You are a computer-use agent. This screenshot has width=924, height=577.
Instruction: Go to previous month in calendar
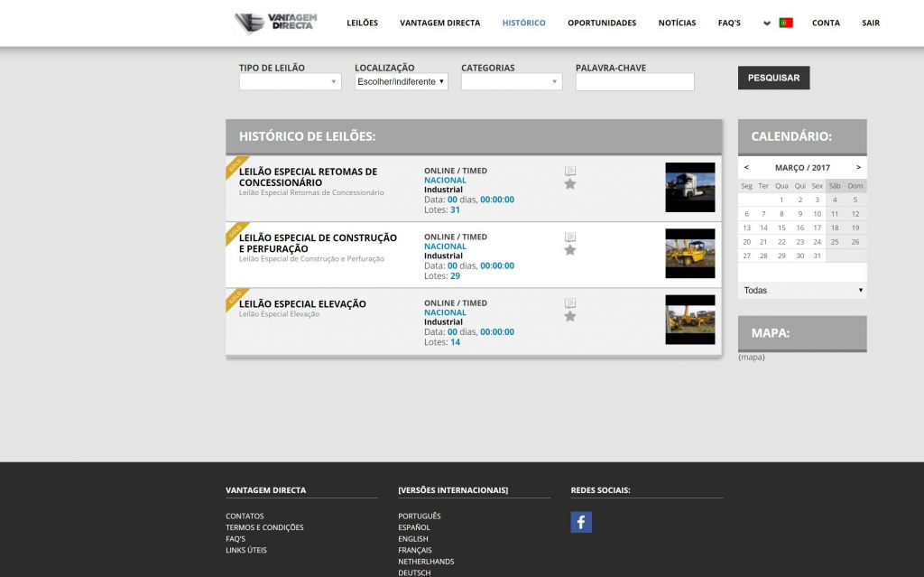point(746,167)
